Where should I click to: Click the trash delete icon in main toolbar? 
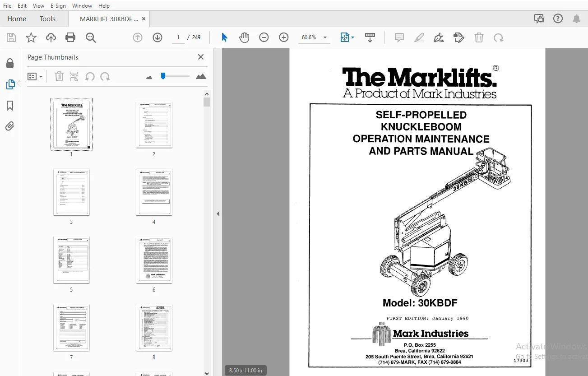click(479, 37)
